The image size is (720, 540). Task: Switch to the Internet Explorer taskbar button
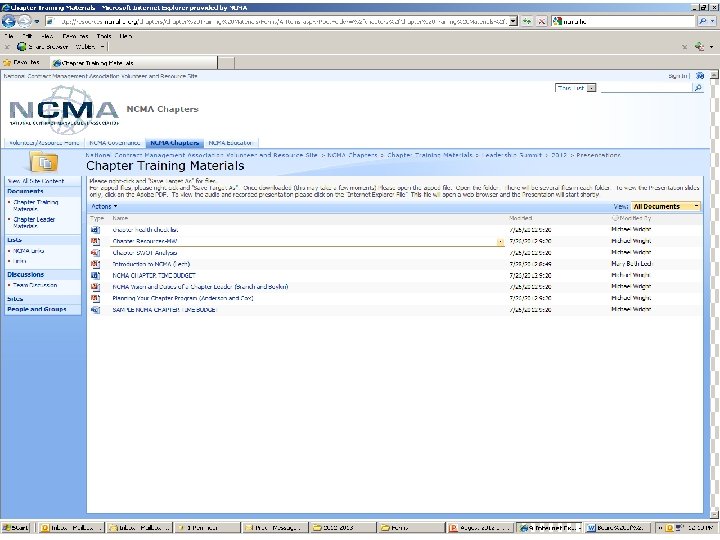pos(549,528)
